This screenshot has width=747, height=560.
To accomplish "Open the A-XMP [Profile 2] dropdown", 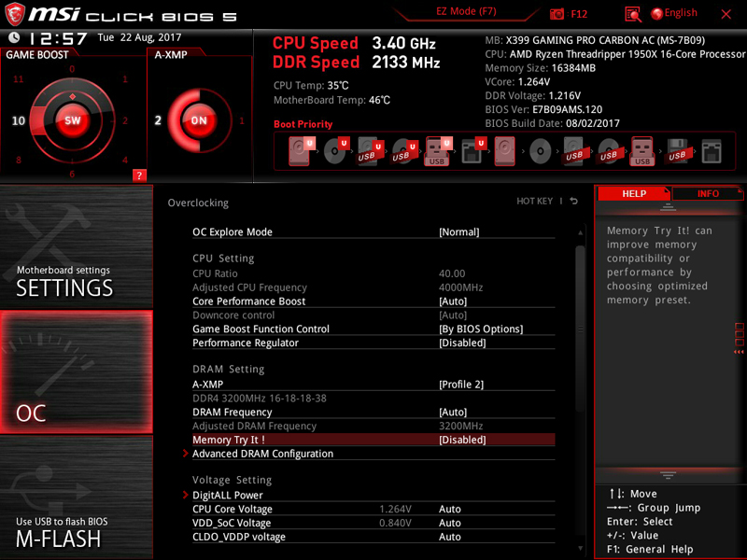I will click(x=461, y=385).
